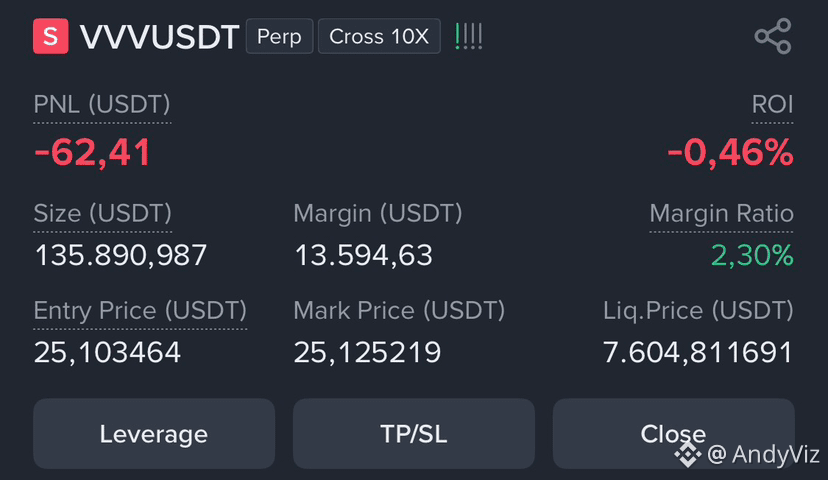Screen dimensions: 828x480
Task: Tap the Margin Ratio label
Action: point(721,213)
